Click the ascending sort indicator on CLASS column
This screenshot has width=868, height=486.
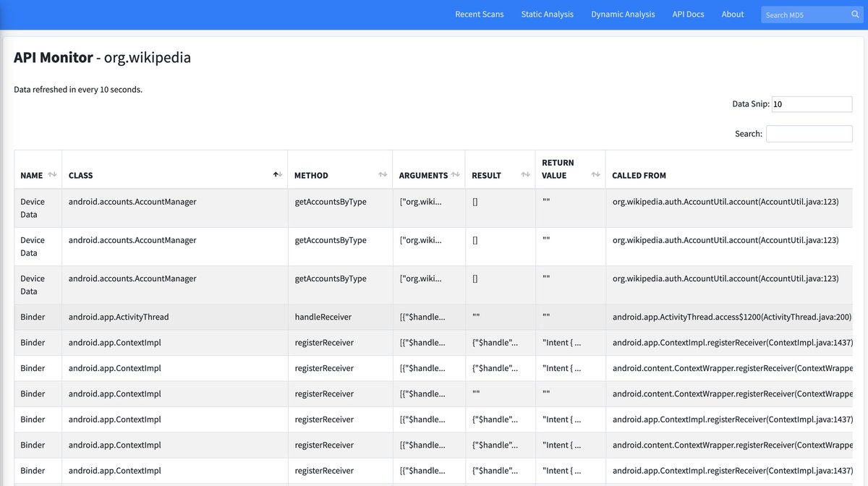tap(276, 173)
